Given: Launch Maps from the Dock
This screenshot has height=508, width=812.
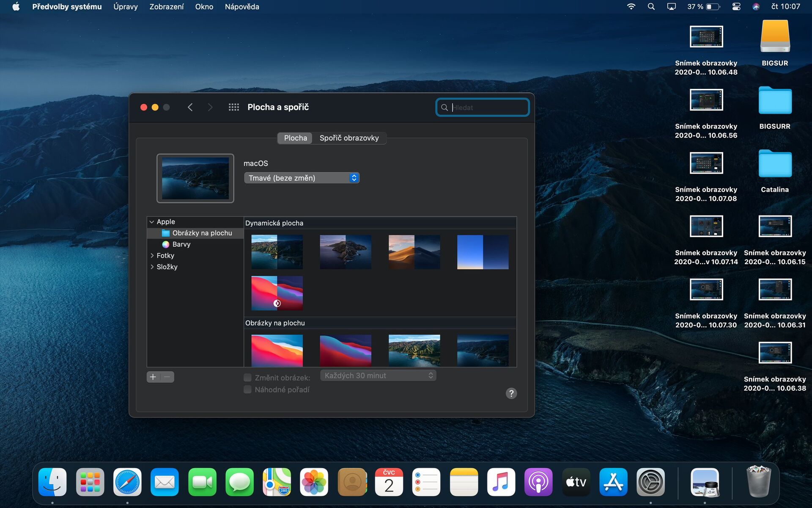Looking at the screenshot, I should pos(277,482).
